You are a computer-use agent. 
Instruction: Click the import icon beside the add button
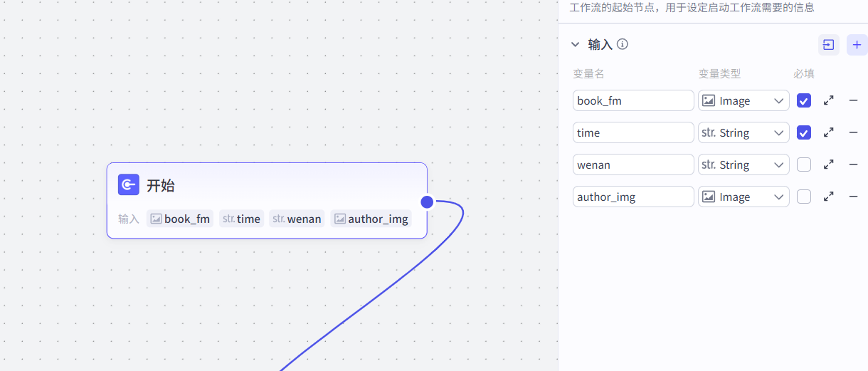tap(828, 45)
